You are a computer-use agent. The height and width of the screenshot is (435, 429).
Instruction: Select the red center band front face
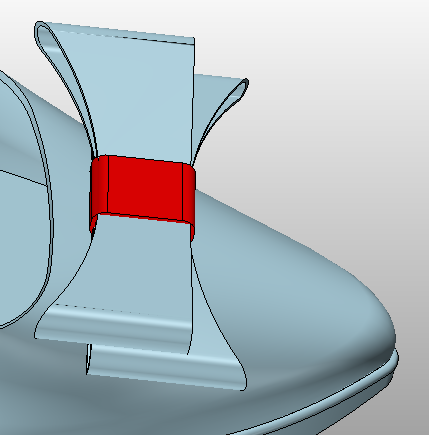coord(145,189)
